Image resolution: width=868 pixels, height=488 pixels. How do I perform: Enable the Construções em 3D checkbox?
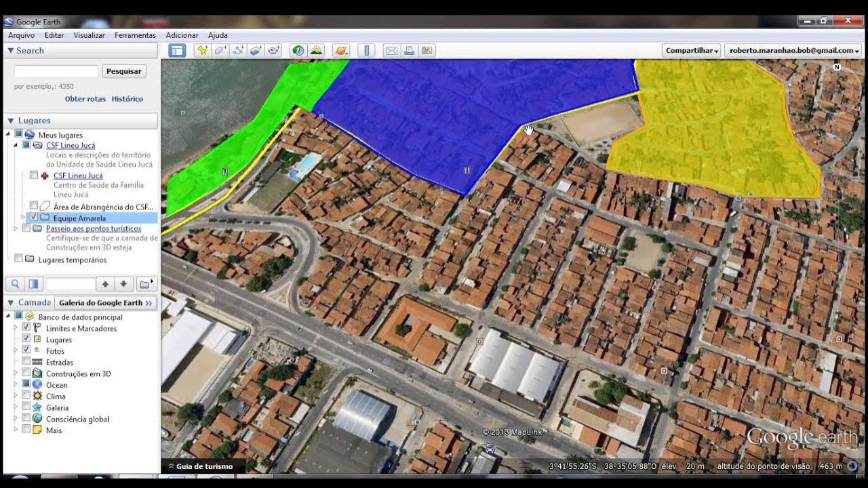coord(26,373)
